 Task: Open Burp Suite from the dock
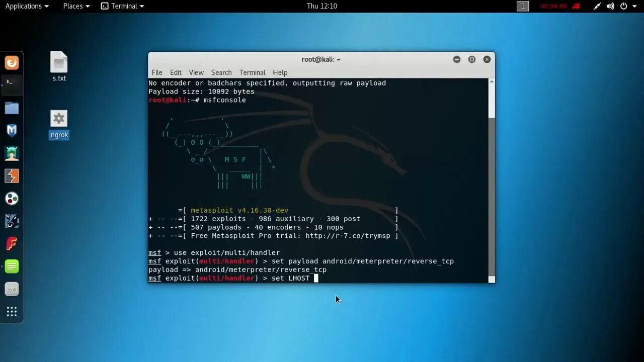coord(12,176)
